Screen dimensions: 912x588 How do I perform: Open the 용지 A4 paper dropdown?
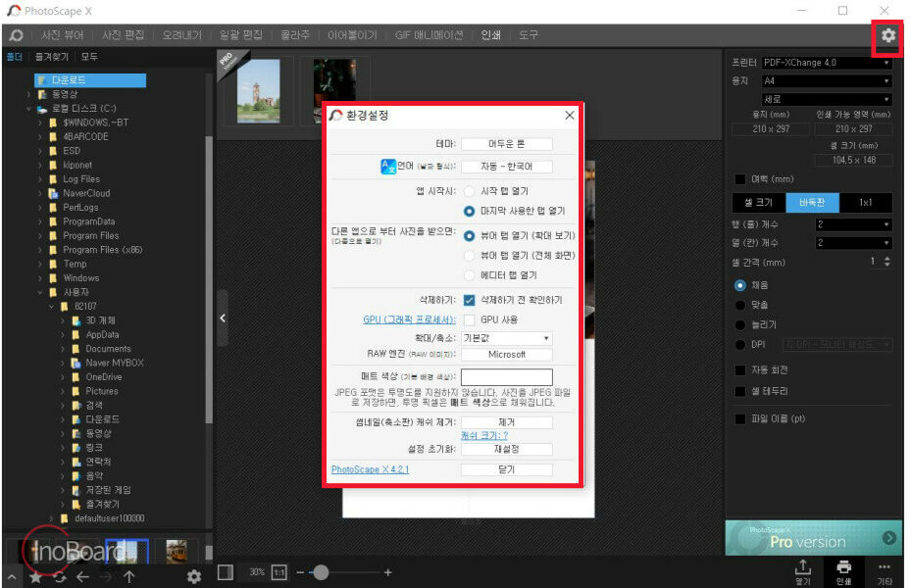point(827,80)
